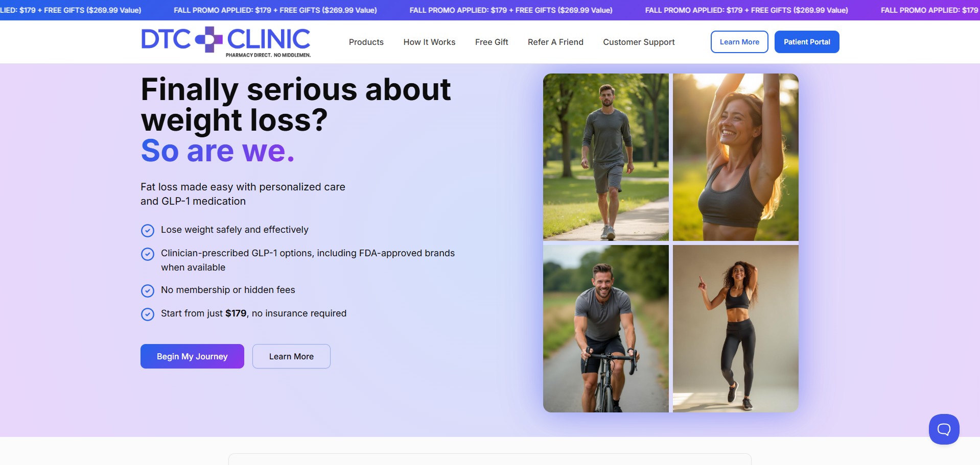Click checkmark icon beside Clinician-prescribed GLP-1 options

(147, 254)
